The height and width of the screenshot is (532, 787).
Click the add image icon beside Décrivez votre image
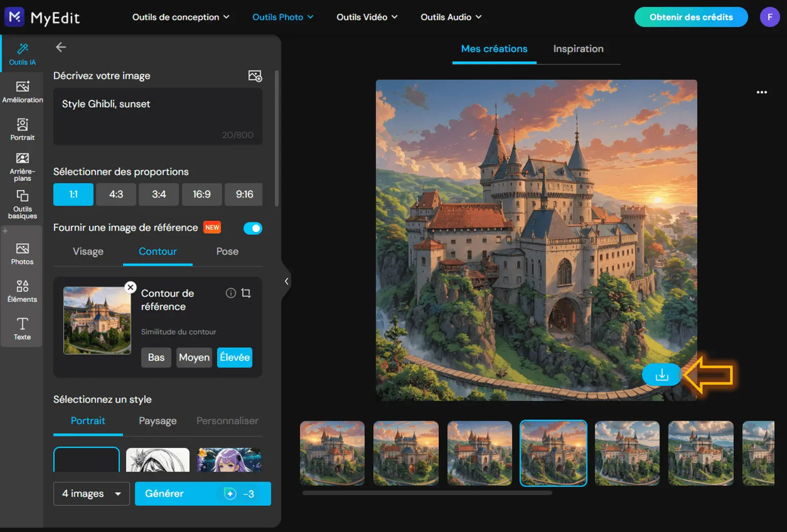[x=255, y=76]
